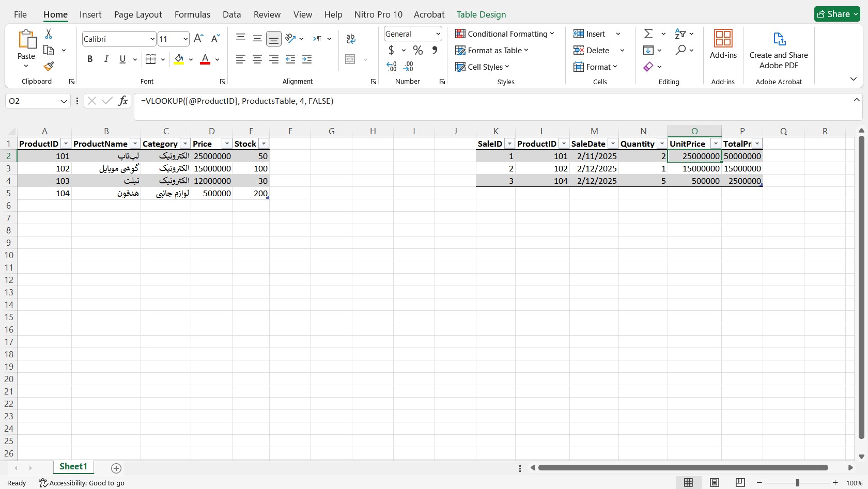Add a new sheet with plus icon
The image size is (868, 489).
coord(116,468)
